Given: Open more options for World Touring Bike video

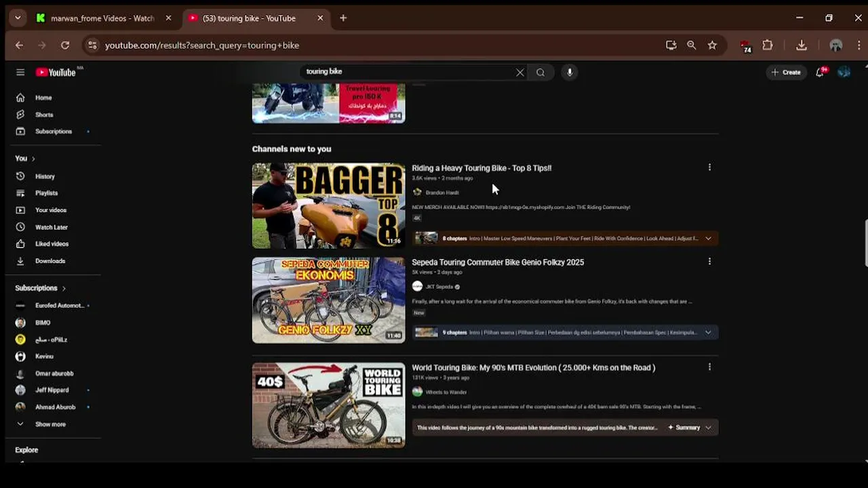Looking at the screenshot, I should pyautogui.click(x=709, y=367).
